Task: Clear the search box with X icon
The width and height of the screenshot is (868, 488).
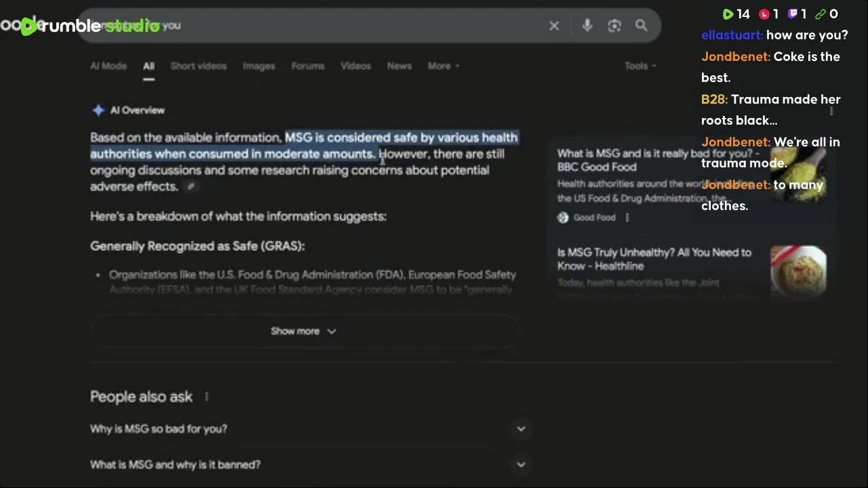Action: (554, 26)
